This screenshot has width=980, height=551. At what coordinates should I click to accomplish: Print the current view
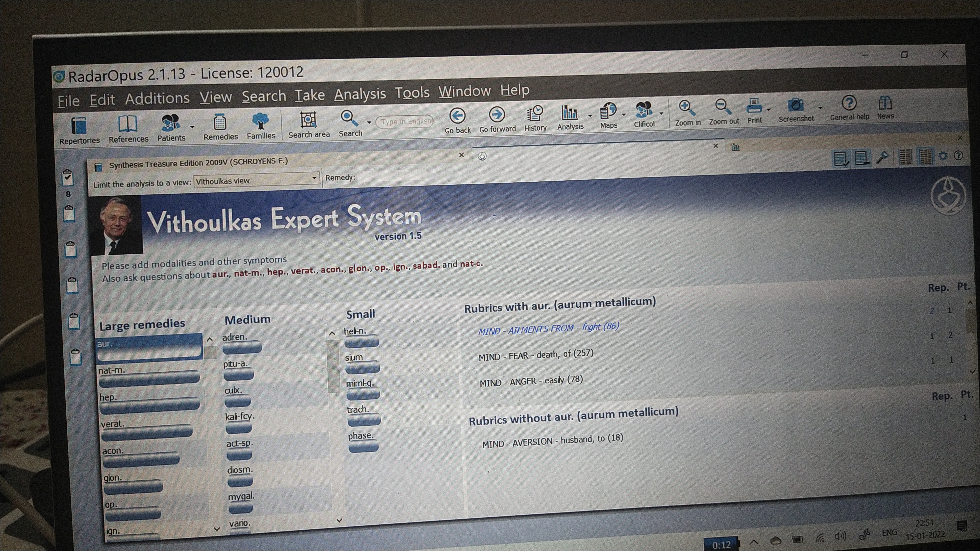pos(754,111)
